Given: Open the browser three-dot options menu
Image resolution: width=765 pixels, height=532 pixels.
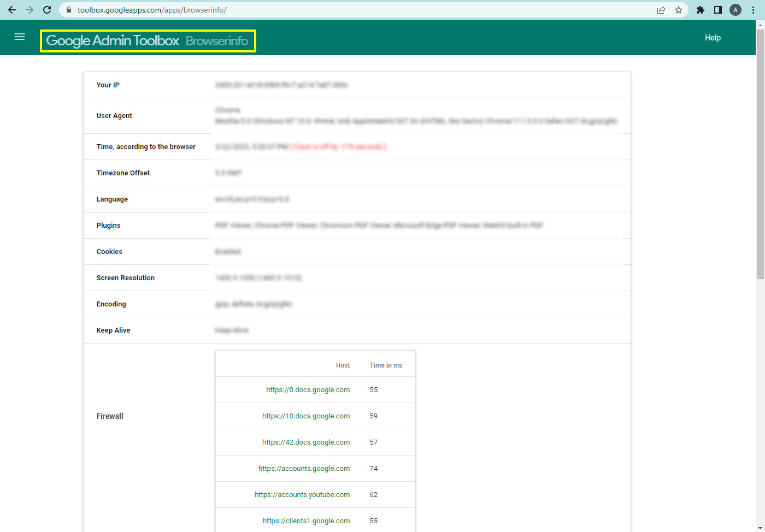Looking at the screenshot, I should point(753,9).
